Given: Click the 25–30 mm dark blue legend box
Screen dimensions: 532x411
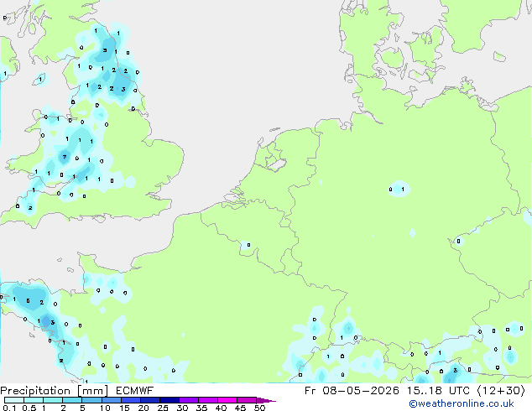Looking at the screenshot, I should pos(169,400).
